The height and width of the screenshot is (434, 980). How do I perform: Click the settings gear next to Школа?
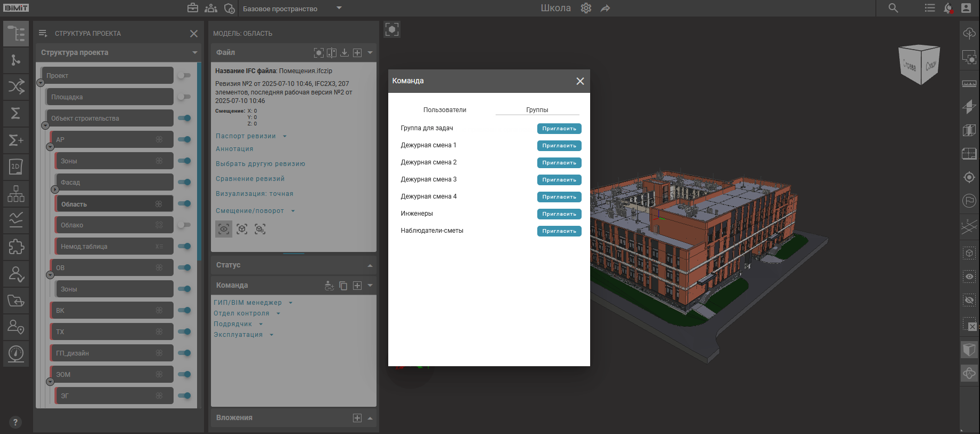(x=586, y=9)
